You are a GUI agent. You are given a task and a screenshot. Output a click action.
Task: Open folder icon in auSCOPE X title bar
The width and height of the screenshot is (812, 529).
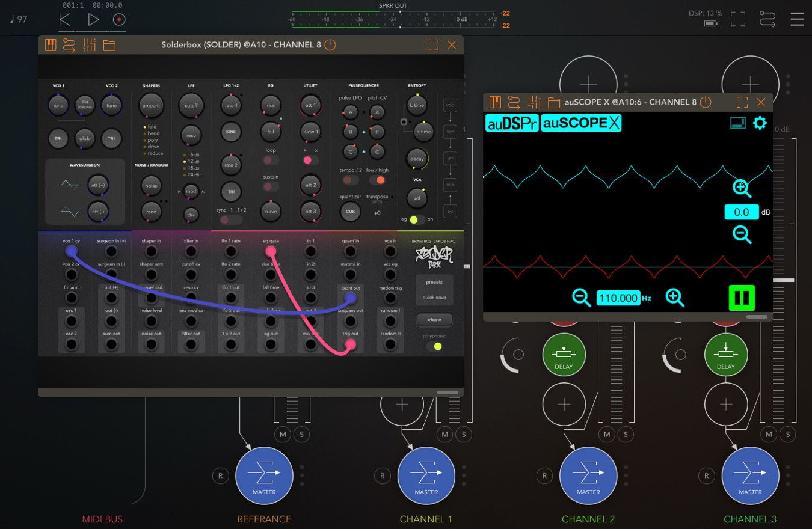[554, 102]
